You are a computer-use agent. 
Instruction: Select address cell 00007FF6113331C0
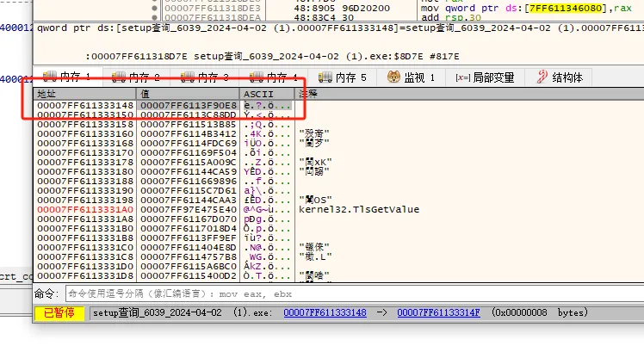click(85, 248)
